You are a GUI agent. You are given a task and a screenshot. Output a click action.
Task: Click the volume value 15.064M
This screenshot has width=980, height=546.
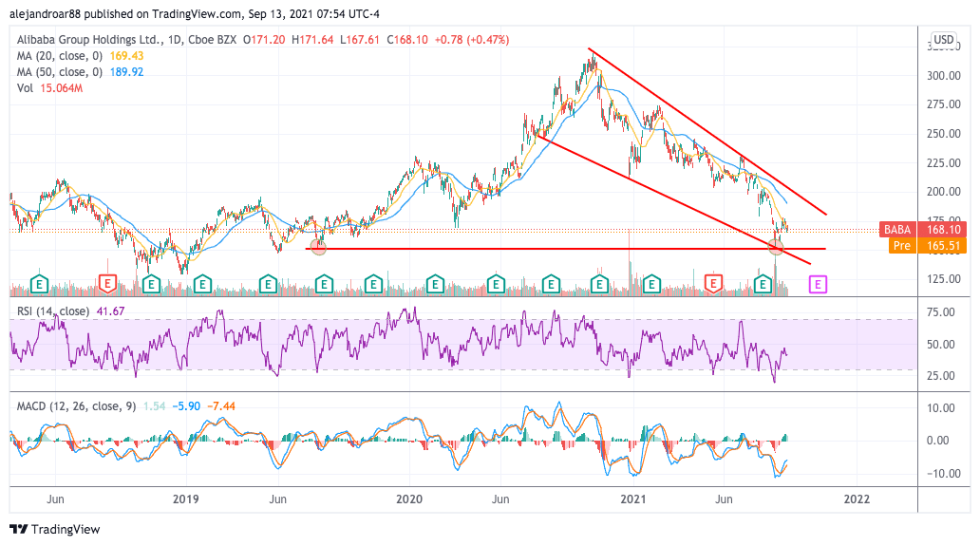tap(61, 88)
